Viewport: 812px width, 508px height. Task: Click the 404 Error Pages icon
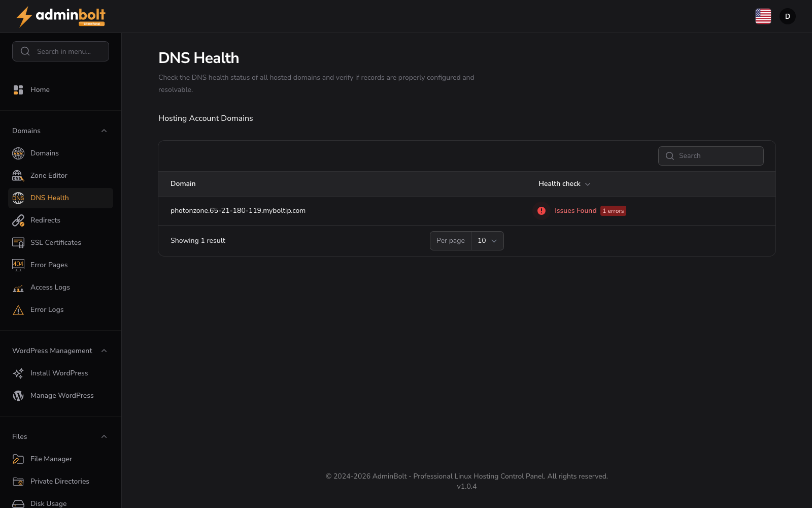click(x=18, y=265)
